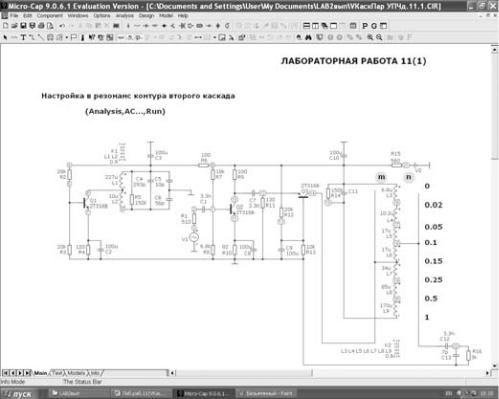Open the Windows пуск Start button
The image size is (499, 399).
pyautogui.click(x=18, y=394)
